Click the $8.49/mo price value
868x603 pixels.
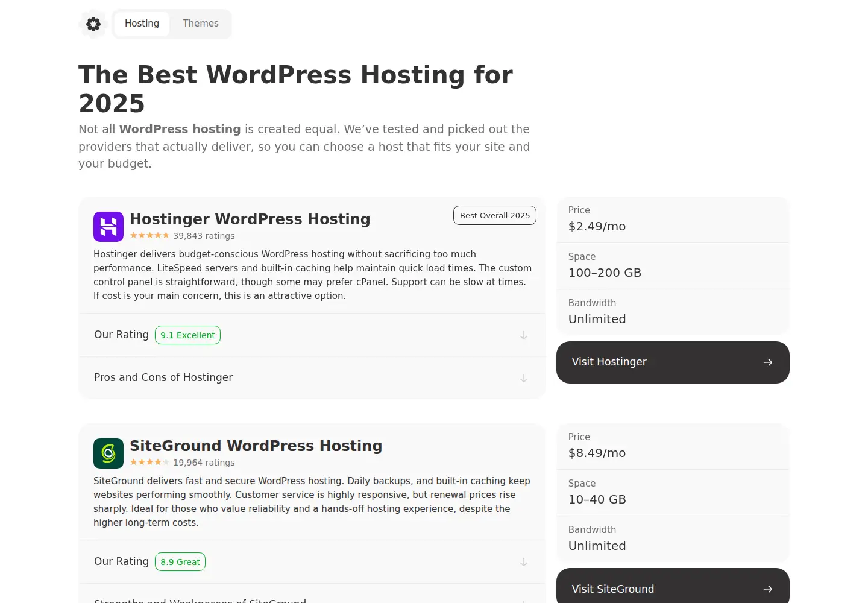pyautogui.click(x=597, y=453)
